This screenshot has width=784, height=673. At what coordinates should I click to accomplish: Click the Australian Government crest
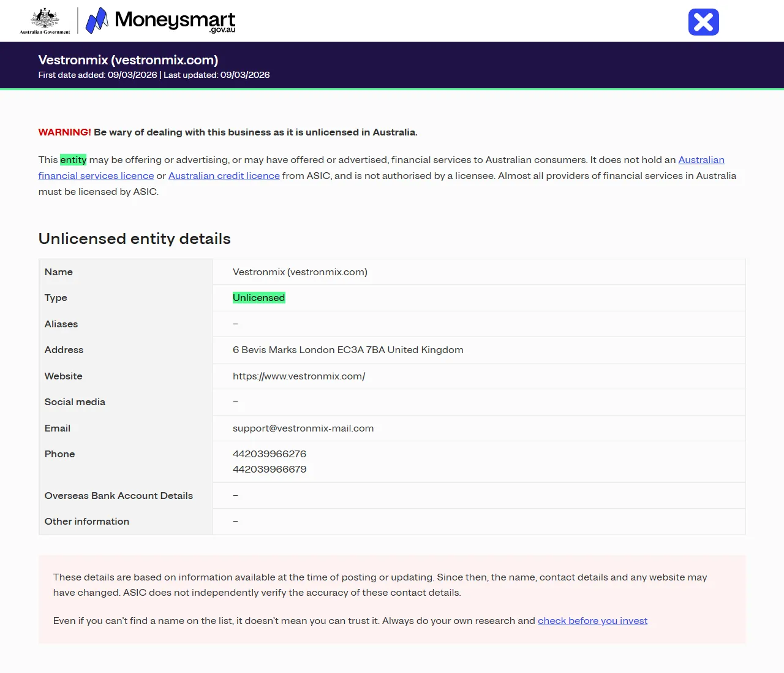pyautogui.click(x=45, y=21)
